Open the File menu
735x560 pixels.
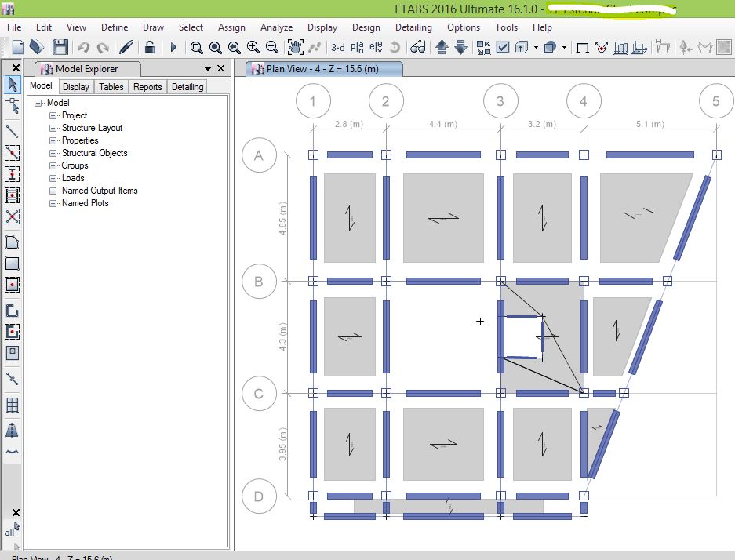coord(14,27)
